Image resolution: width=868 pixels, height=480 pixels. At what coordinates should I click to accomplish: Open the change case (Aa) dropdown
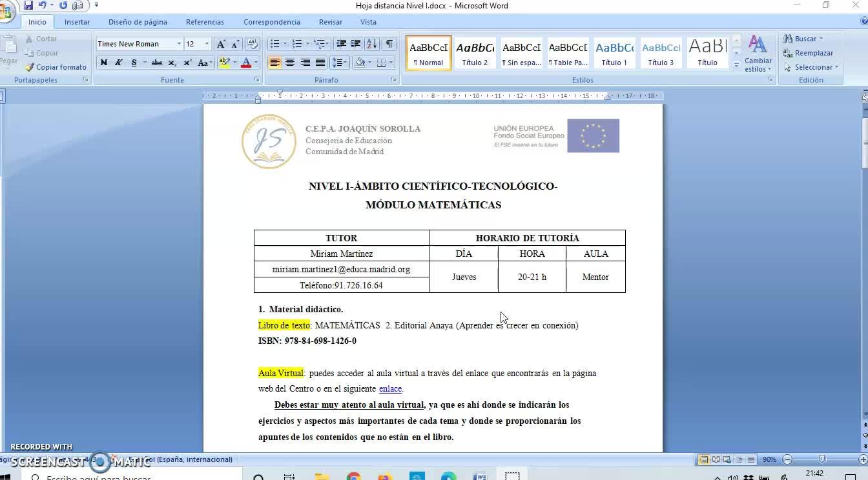pyautogui.click(x=205, y=63)
